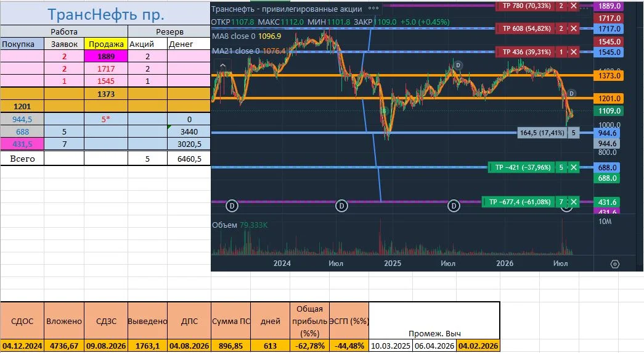Click the D marker on the mid-2025 price peak
Image resolution: width=644 pixels, height=353 pixels.
458,65
